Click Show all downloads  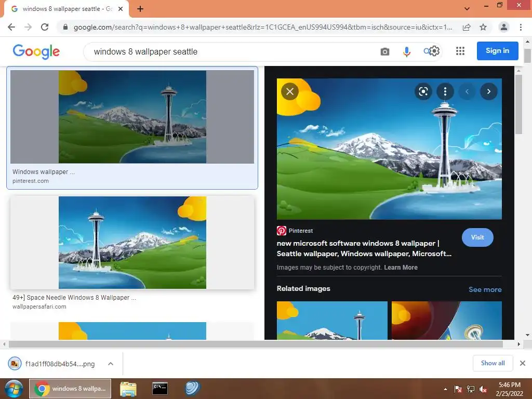pyautogui.click(x=493, y=363)
